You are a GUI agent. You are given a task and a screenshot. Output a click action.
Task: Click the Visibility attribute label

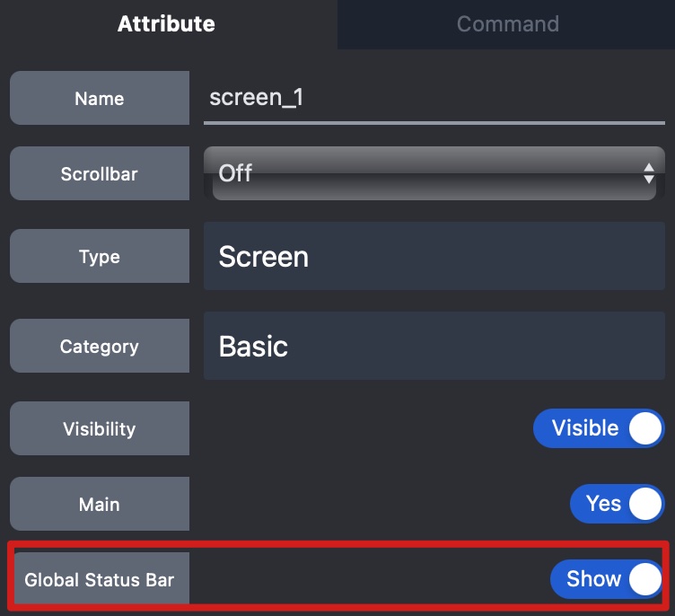point(100,429)
